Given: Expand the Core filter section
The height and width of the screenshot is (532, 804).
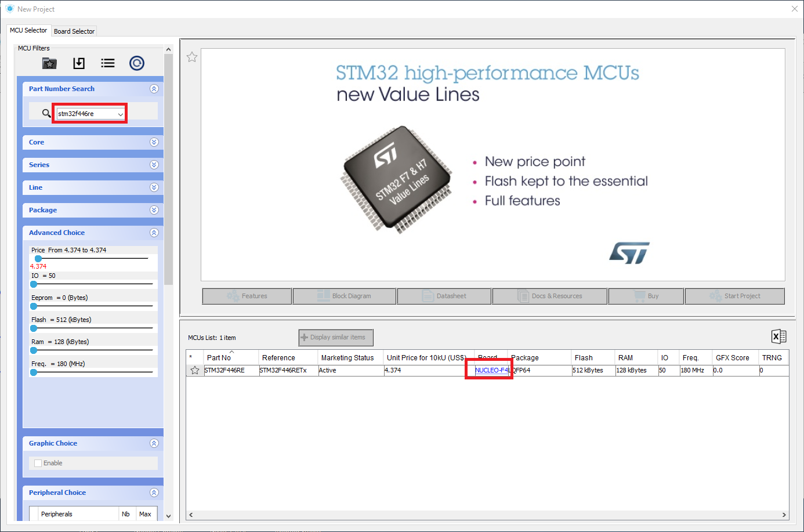Looking at the screenshot, I should pyautogui.click(x=154, y=142).
